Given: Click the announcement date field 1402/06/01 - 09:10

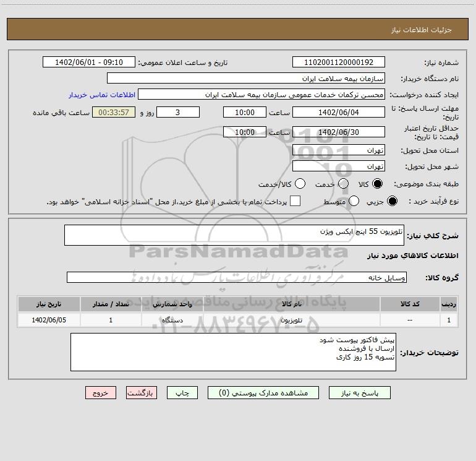Looking at the screenshot, I should pyautogui.click(x=89, y=62).
